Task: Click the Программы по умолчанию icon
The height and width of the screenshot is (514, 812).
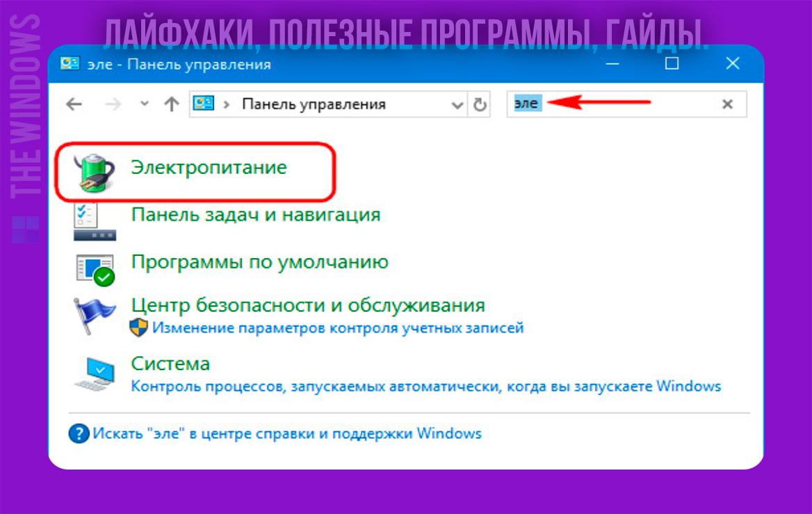Action: 95,269
